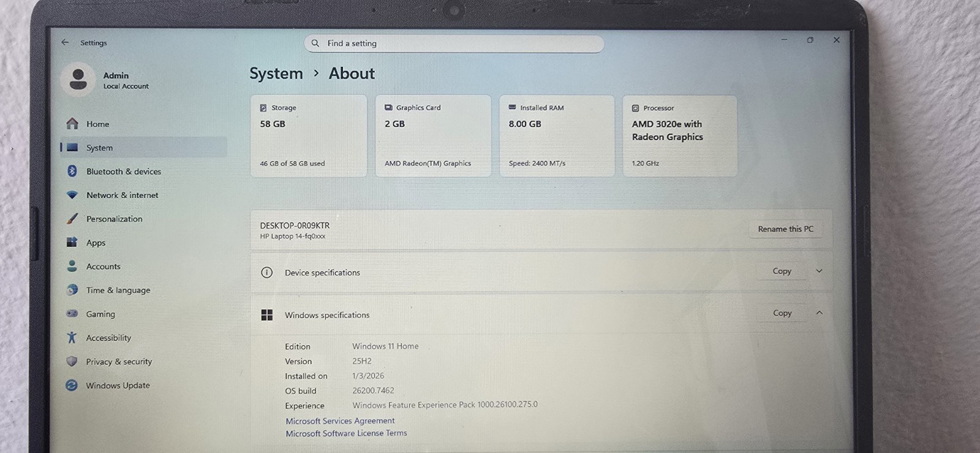Screen dimensions: 980x453
Task: Click the Storage card icon
Action: 263,108
